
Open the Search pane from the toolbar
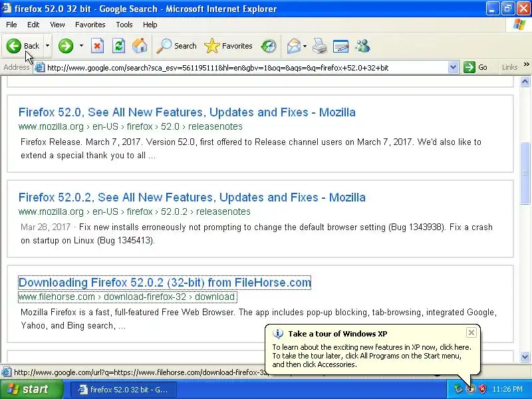(x=176, y=46)
